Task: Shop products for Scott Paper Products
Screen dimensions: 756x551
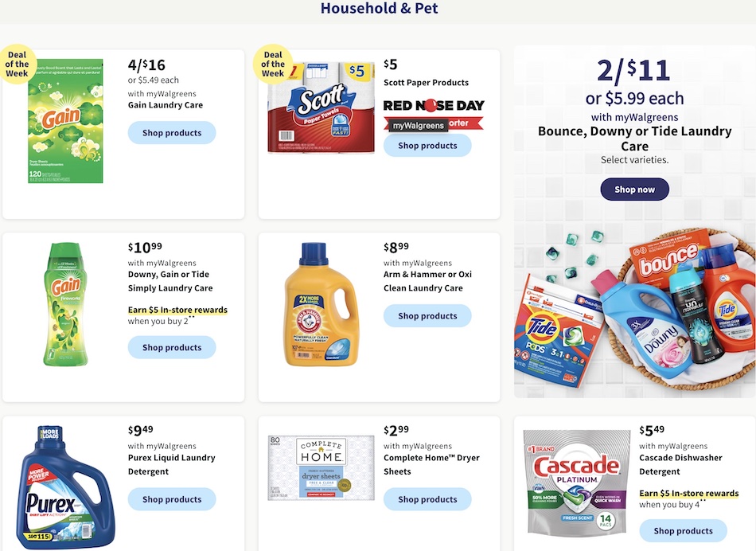Action: 427,145
